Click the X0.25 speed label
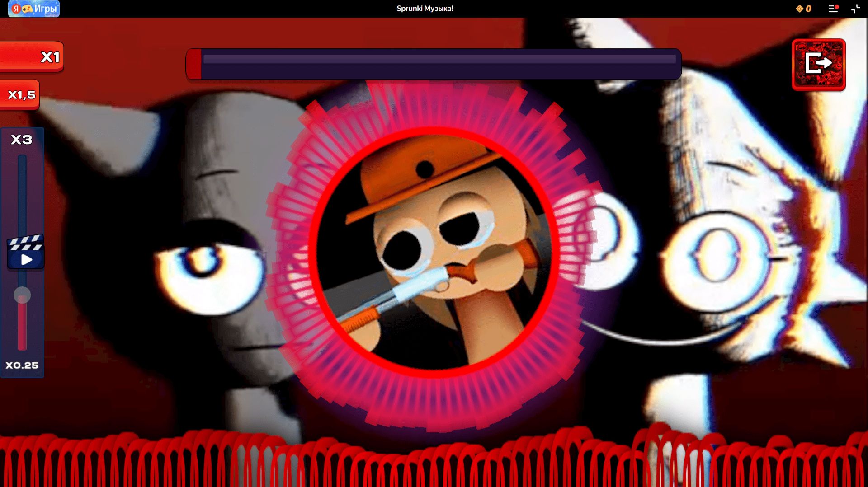 point(22,365)
